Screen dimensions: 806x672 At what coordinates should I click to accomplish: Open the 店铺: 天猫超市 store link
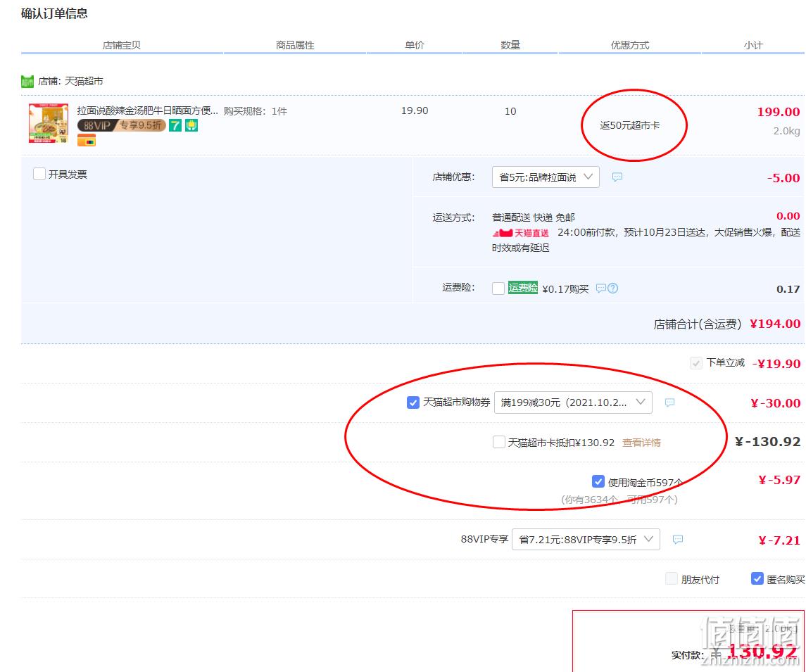coord(70,81)
